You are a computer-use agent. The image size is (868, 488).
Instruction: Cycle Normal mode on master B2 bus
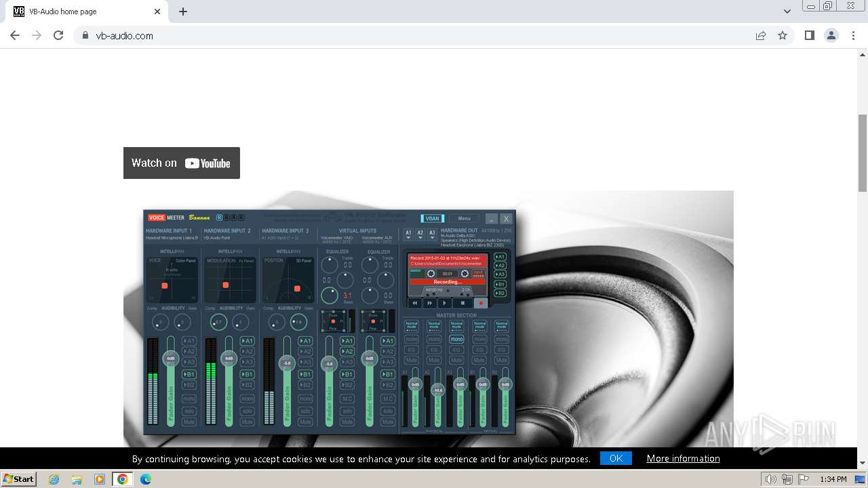tap(502, 326)
